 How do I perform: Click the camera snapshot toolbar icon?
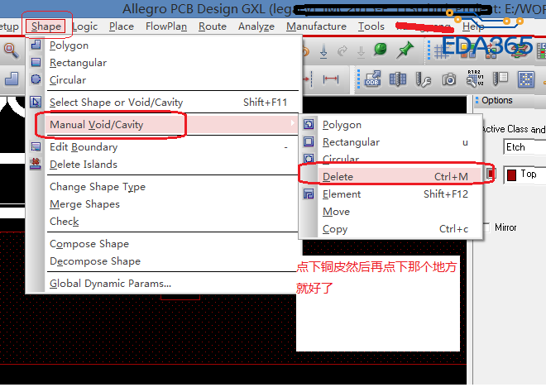(449, 79)
